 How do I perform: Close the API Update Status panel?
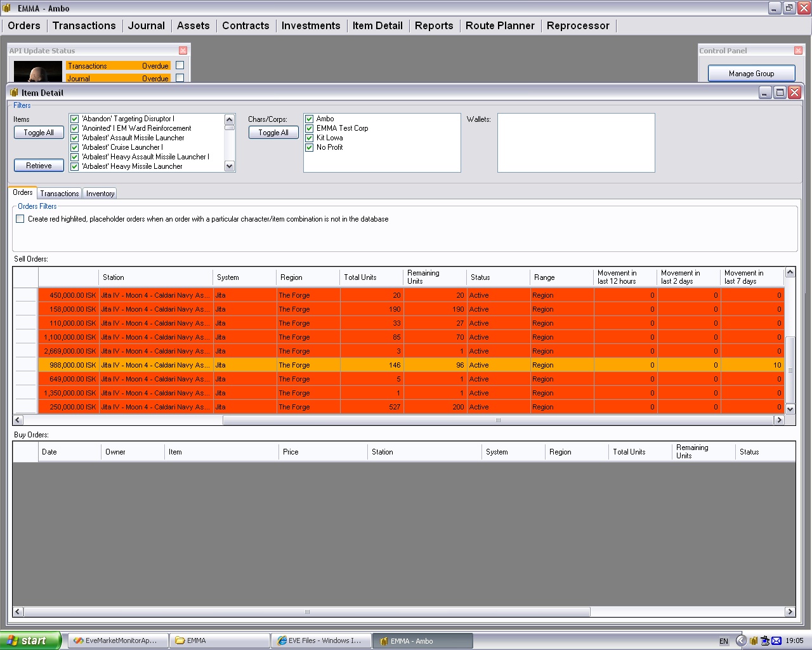(x=183, y=51)
